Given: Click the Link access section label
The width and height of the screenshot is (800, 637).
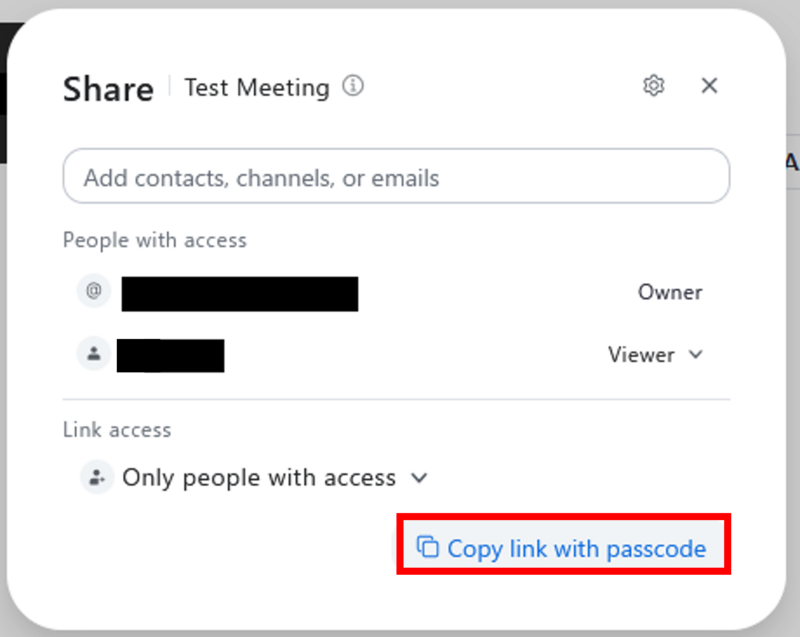Looking at the screenshot, I should point(117,429).
